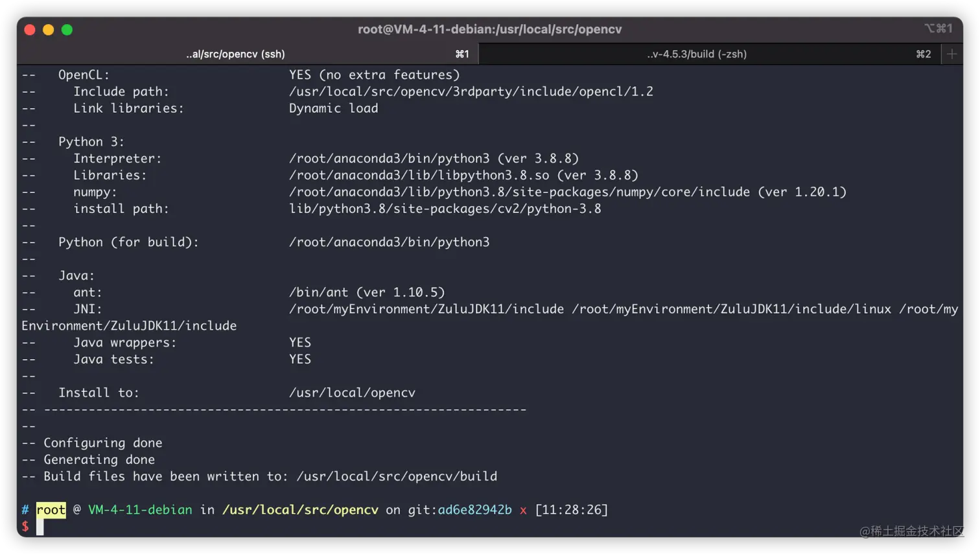Minimize the terminal with yellow button

coord(49,30)
